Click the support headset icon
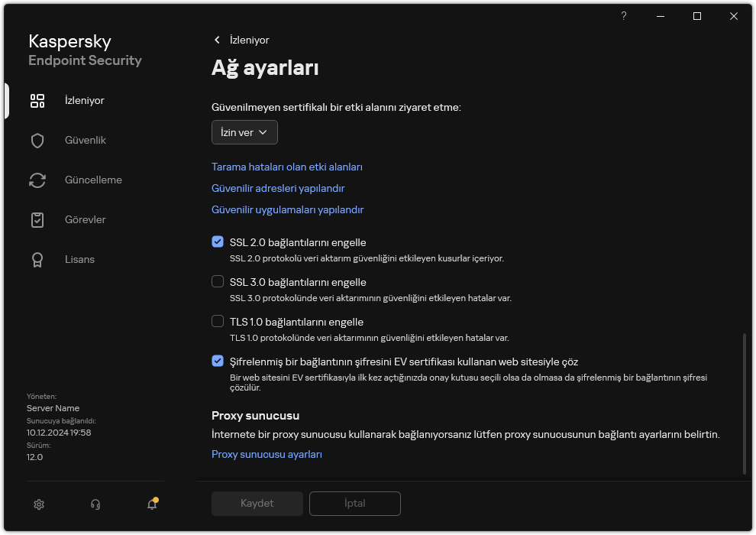 (95, 504)
